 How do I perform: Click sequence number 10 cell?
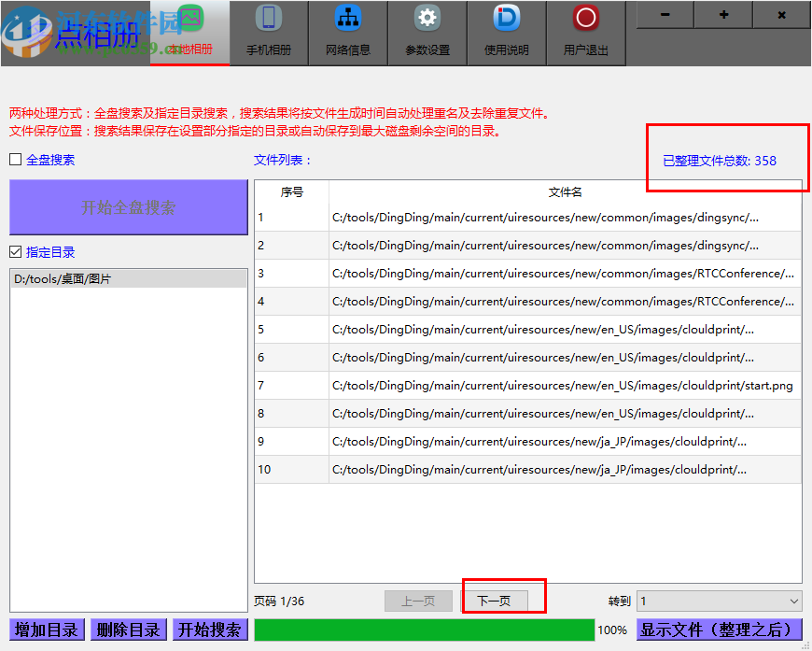291,470
